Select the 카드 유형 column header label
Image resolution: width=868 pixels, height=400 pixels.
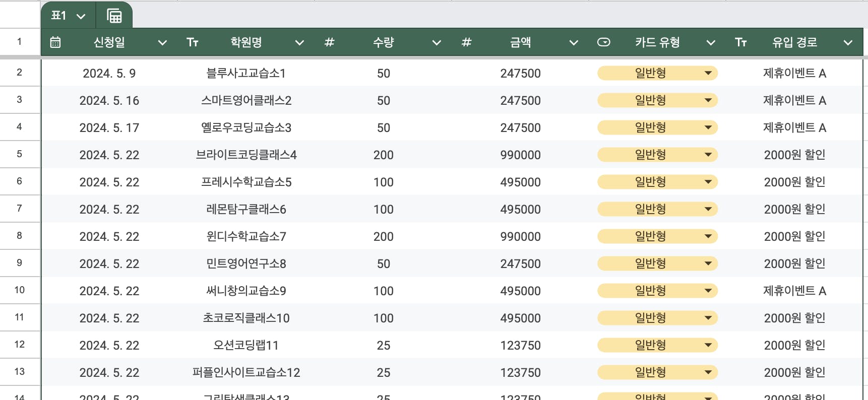(x=657, y=42)
